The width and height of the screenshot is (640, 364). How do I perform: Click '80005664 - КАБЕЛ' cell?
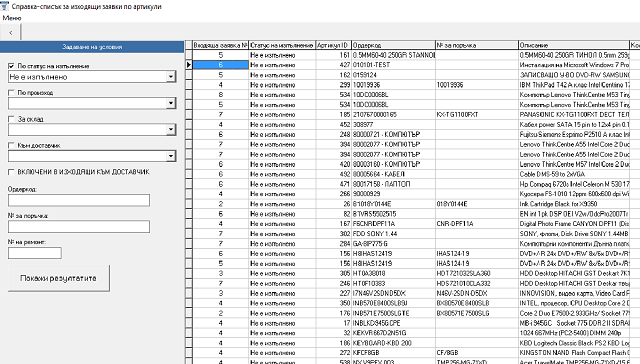point(393,174)
